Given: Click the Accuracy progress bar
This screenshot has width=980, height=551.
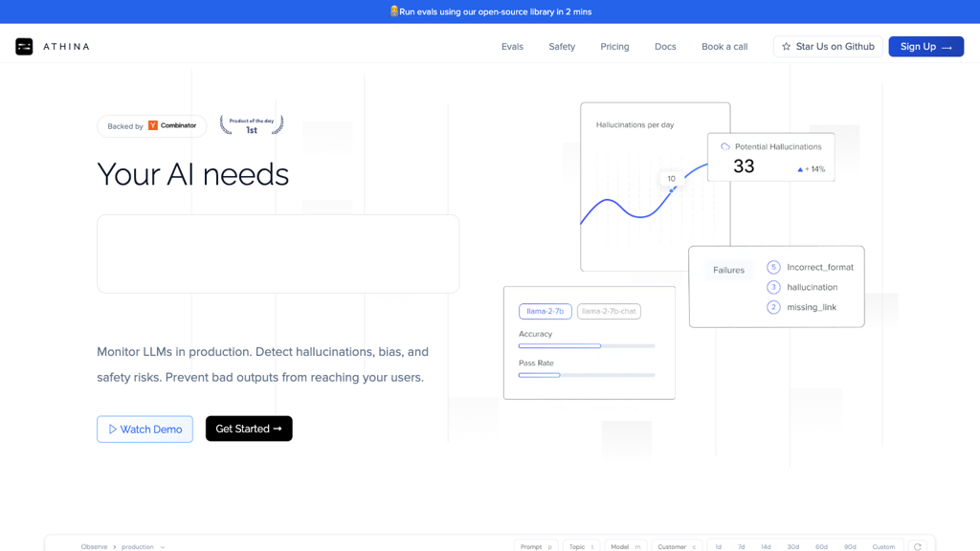Looking at the screenshot, I should [587, 346].
